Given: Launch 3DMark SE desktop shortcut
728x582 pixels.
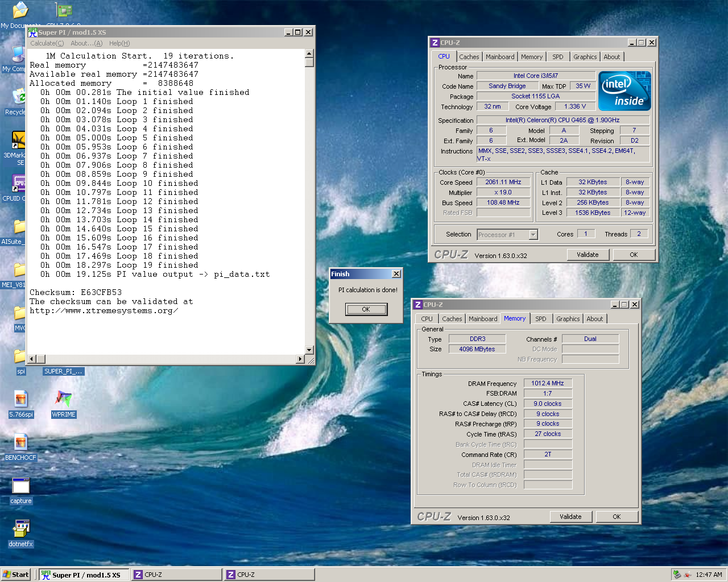Looking at the screenshot, I should (18, 140).
